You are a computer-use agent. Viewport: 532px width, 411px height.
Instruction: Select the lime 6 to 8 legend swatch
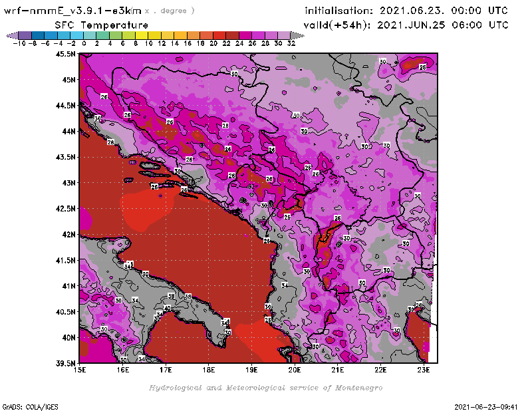[128, 35]
